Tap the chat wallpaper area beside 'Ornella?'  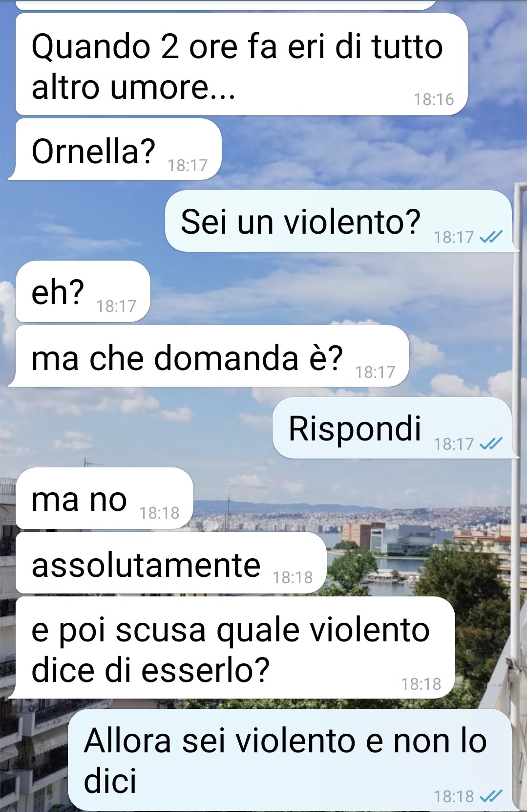[x=371, y=149]
